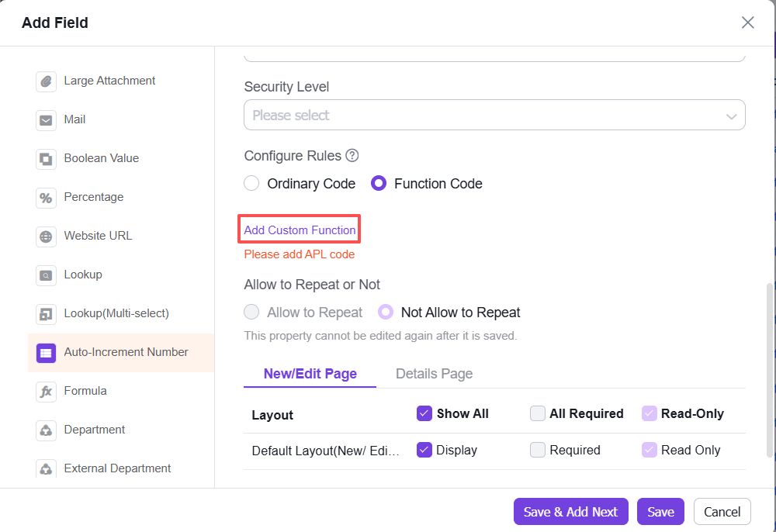The width and height of the screenshot is (776, 532).
Task: Expand the Security Level chevron arrow
Action: pyautogui.click(x=731, y=116)
